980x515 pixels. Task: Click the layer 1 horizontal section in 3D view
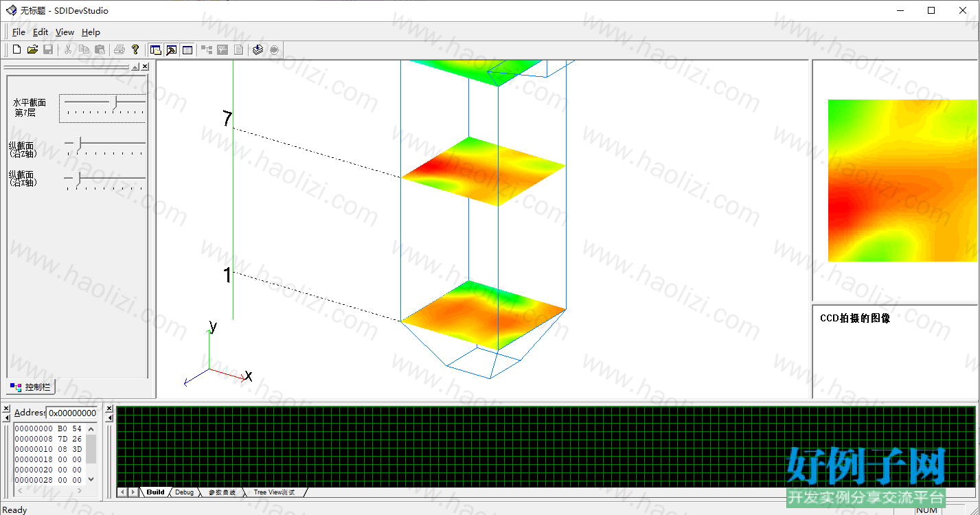483,314
